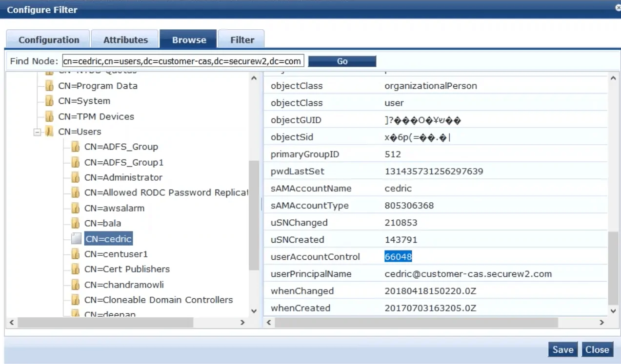The height and width of the screenshot is (364, 621).
Task: Select the CN=TPM Devices folder icon
Action: pyautogui.click(x=49, y=117)
